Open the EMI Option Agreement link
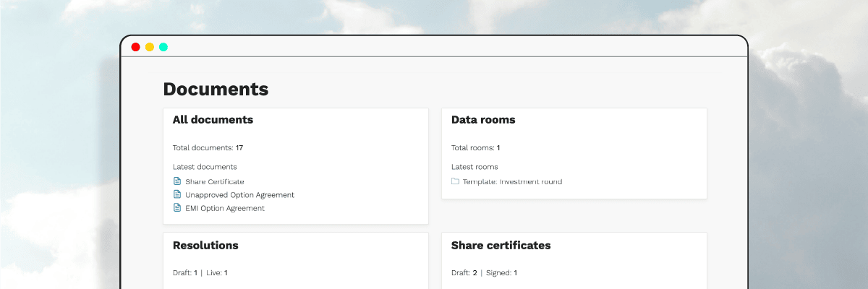The height and width of the screenshot is (289, 868). (x=225, y=208)
